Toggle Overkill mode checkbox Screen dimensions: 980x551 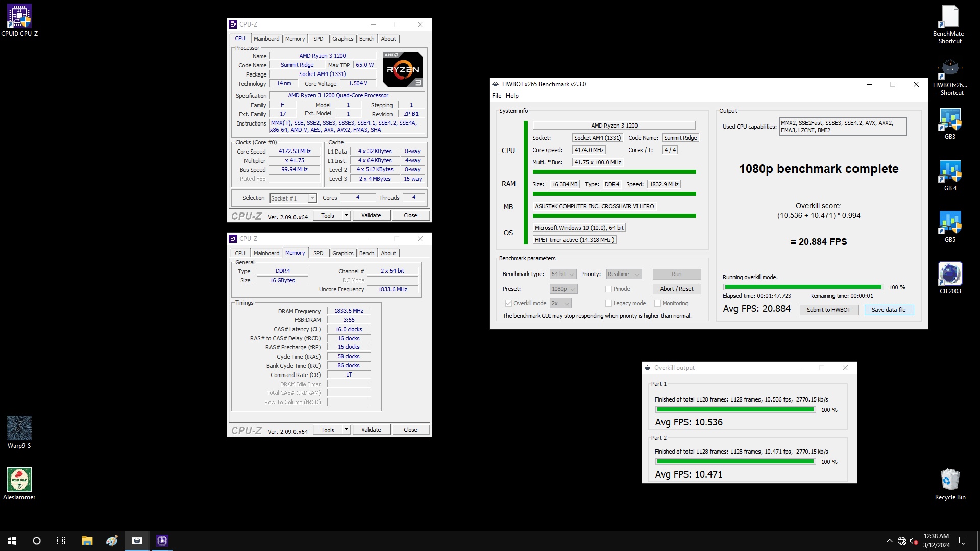[x=508, y=303]
